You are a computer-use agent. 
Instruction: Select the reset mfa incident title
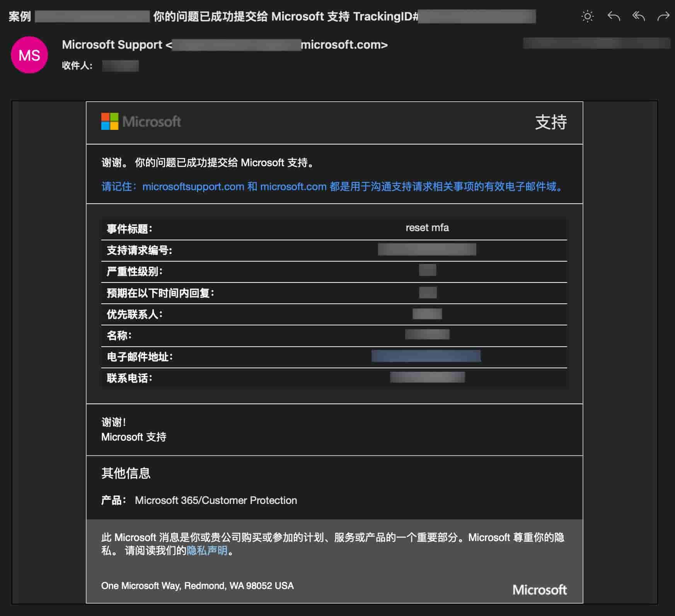[427, 228]
